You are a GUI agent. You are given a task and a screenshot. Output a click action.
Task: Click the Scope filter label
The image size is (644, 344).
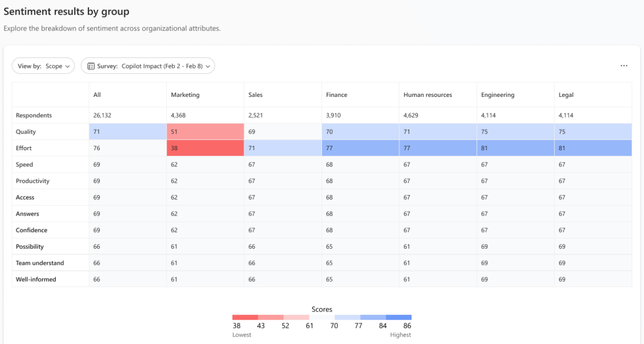[x=53, y=66]
